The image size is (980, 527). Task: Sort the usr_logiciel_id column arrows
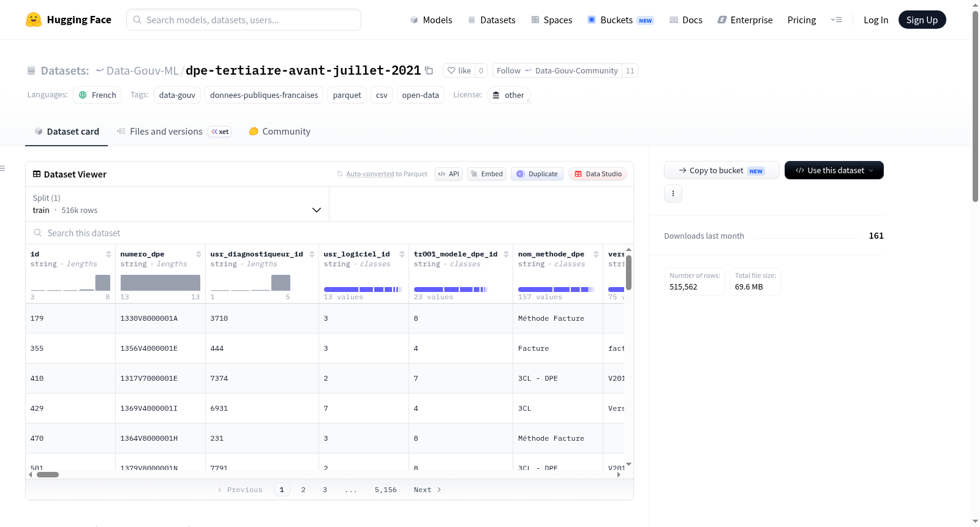coord(402,254)
